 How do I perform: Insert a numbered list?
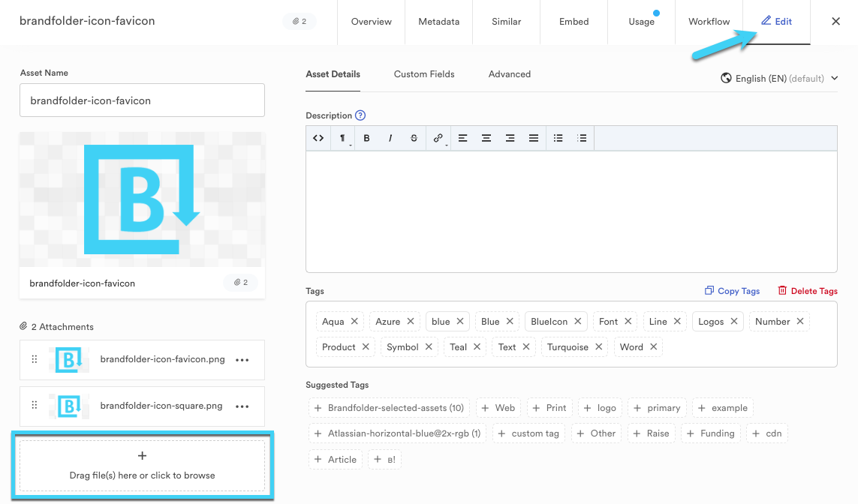coord(583,138)
